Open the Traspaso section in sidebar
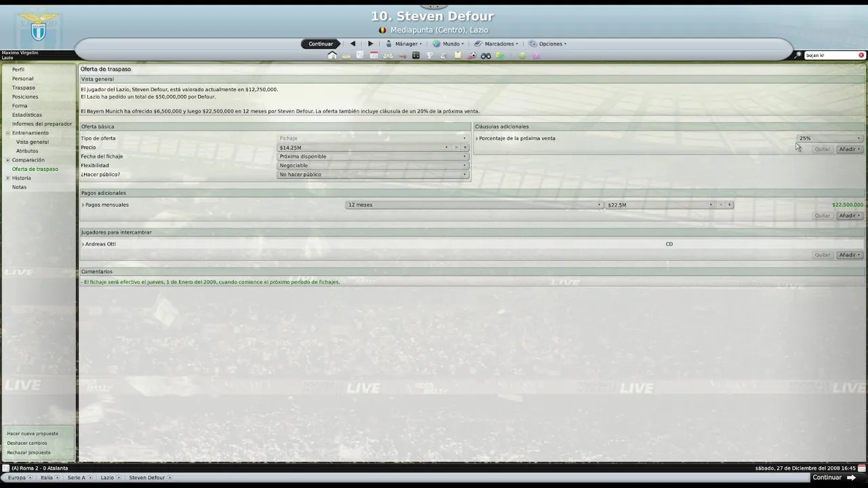868x488 pixels. (23, 87)
